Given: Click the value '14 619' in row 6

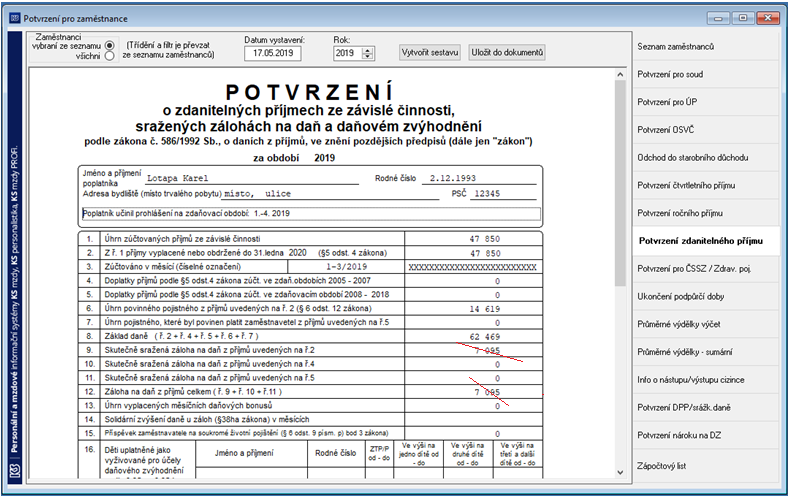Looking at the screenshot, I should pos(485,309).
